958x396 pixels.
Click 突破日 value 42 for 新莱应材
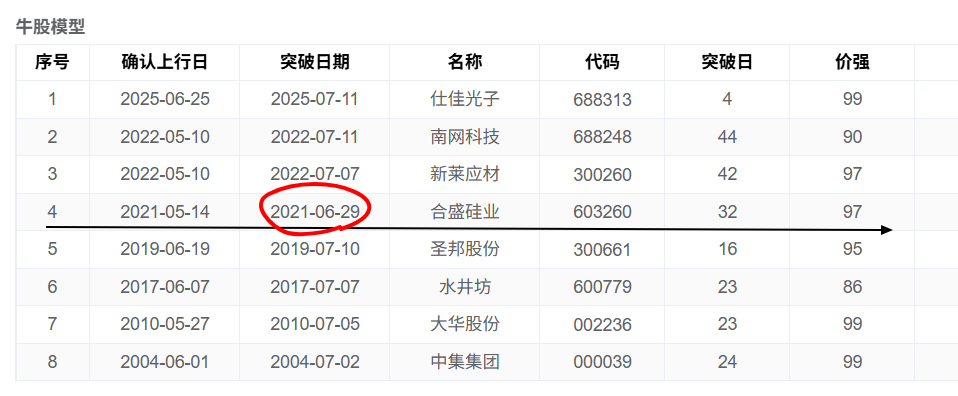pos(727,174)
